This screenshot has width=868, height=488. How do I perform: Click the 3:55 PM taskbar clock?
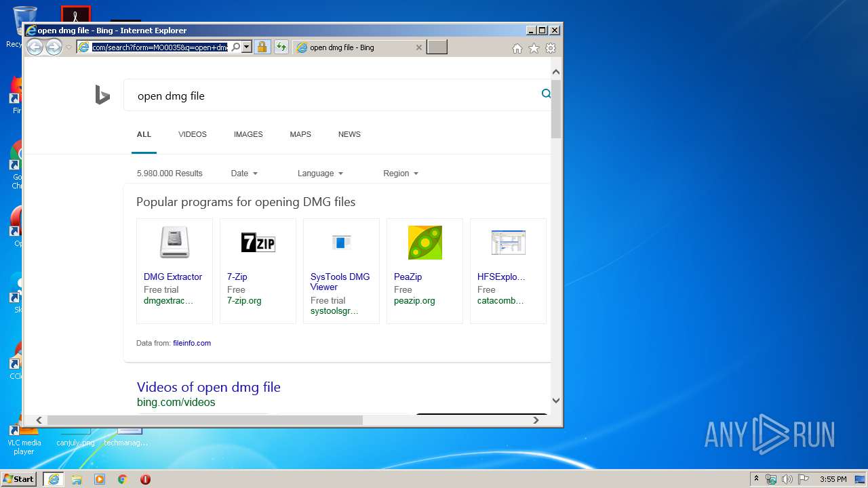[x=833, y=479]
